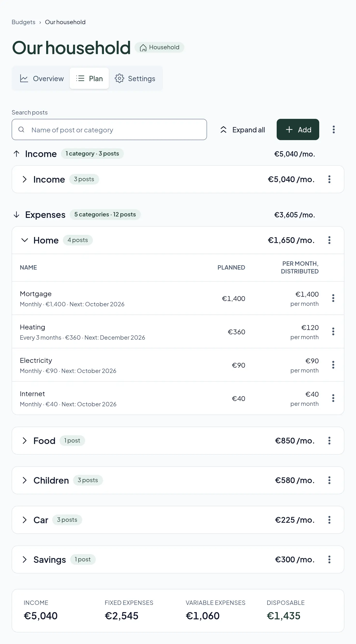The width and height of the screenshot is (356, 644).
Task: Open the Internet row options menu
Action: [333, 398]
